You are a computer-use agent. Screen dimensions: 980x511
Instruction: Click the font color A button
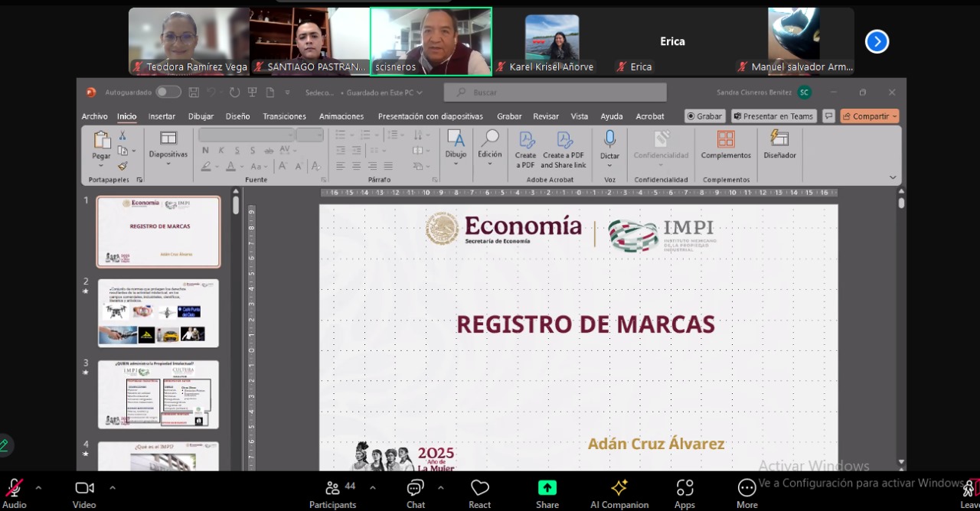point(231,166)
